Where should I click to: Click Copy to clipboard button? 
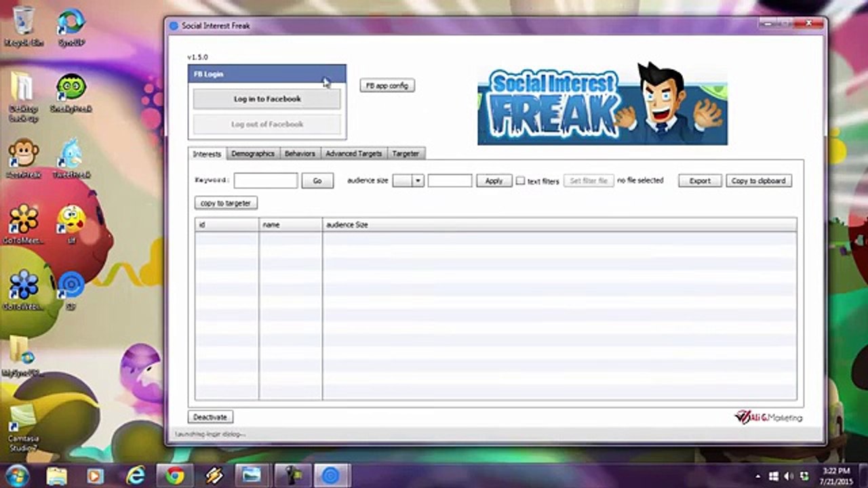pos(758,181)
